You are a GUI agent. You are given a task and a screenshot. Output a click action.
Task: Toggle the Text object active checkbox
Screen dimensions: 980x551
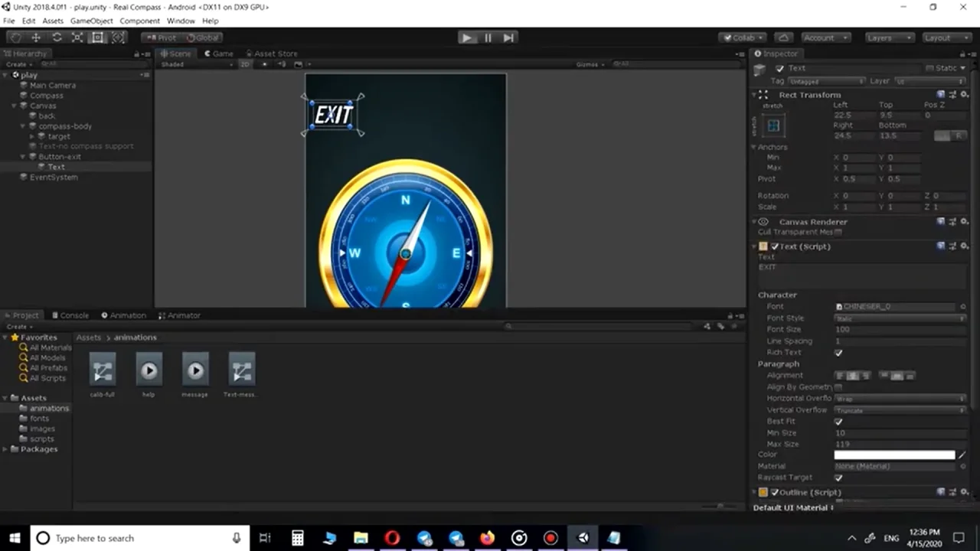[x=779, y=68]
